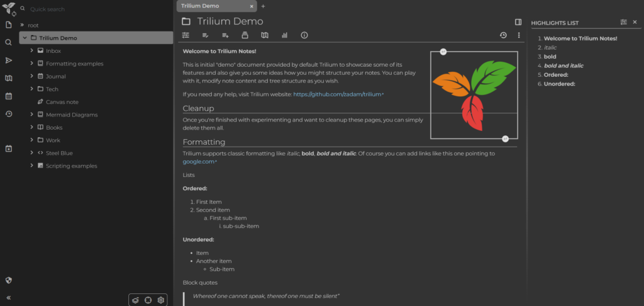Click the Quick search input field
644x306 pixels.
click(99, 9)
